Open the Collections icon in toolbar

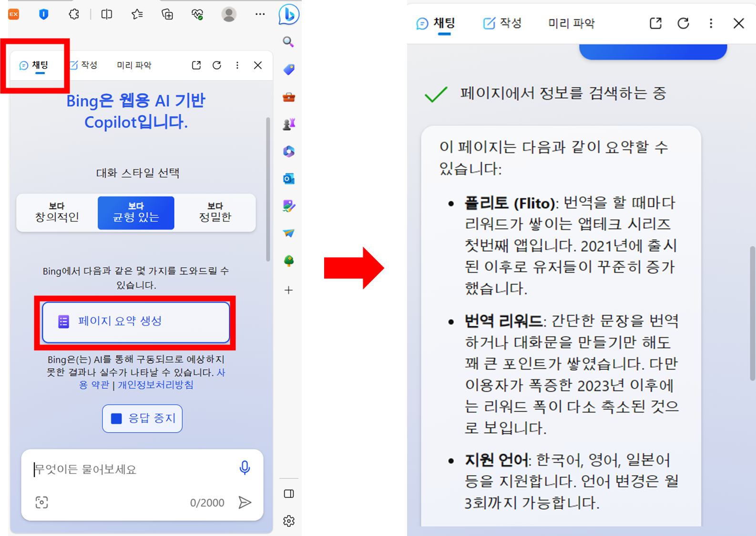167,14
